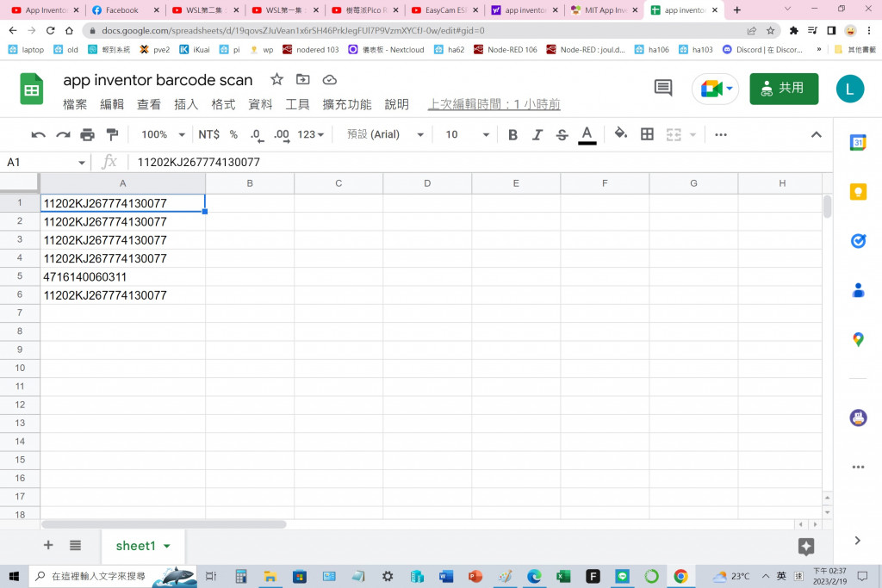Open last edit time history link
Image resolution: width=882 pixels, height=588 pixels.
tap(494, 104)
